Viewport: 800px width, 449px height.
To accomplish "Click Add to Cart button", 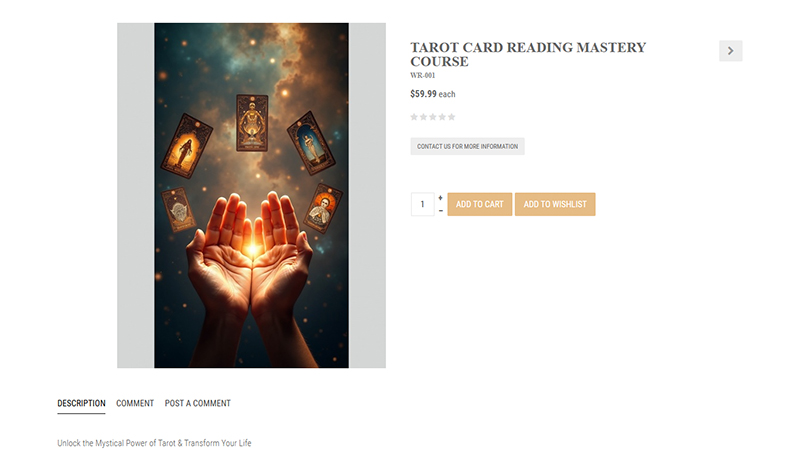I will click(480, 204).
